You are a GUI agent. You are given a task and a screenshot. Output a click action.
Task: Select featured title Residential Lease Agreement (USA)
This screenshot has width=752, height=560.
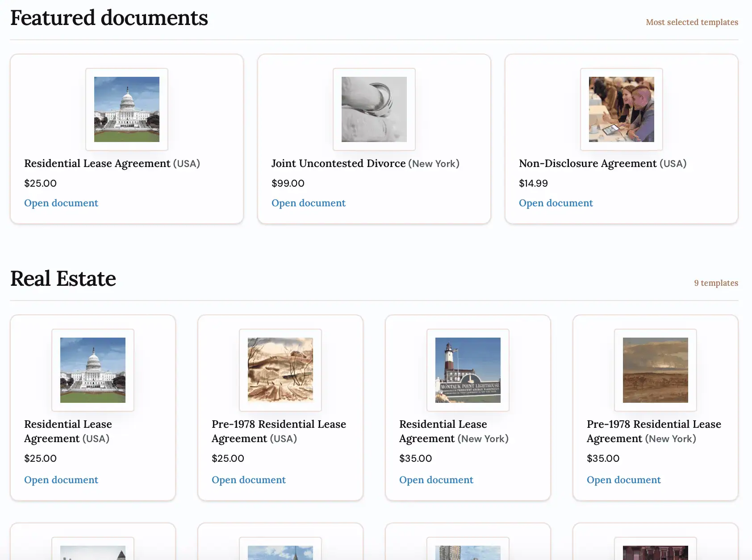pyautogui.click(x=112, y=164)
